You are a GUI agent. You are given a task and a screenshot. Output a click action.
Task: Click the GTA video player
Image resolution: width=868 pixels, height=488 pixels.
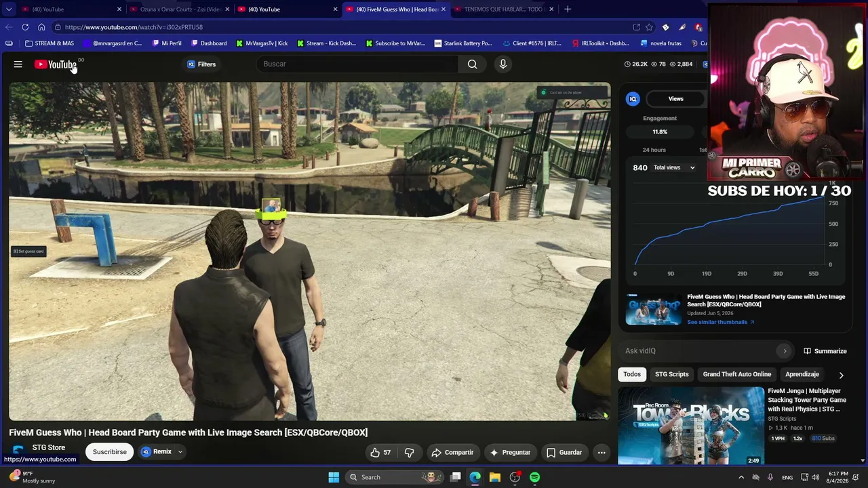coord(309,251)
